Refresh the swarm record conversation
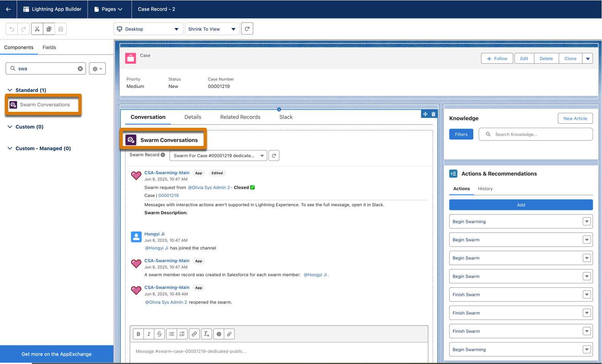Image resolution: width=602 pixels, height=364 pixels. click(274, 155)
